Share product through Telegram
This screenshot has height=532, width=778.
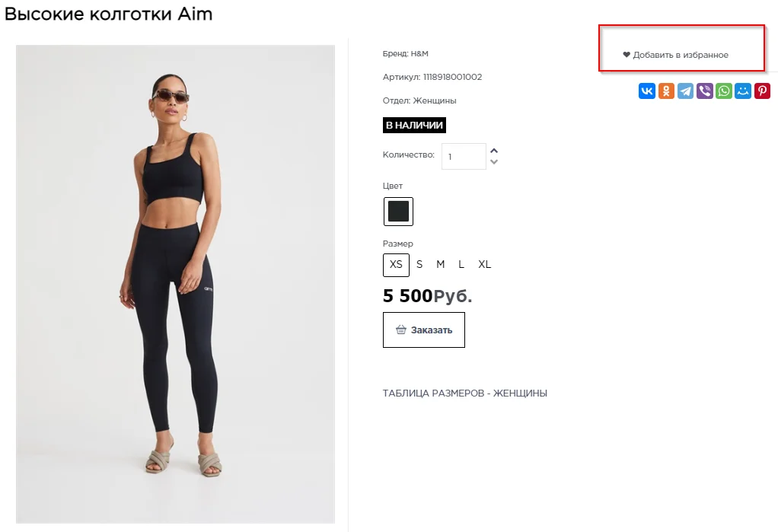click(x=685, y=91)
